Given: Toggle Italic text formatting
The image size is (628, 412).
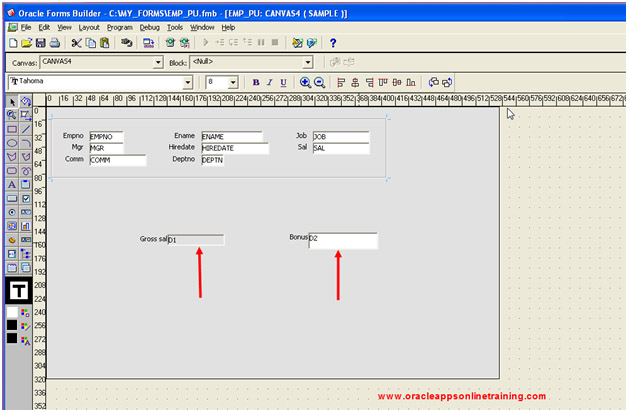Looking at the screenshot, I should coord(270,82).
